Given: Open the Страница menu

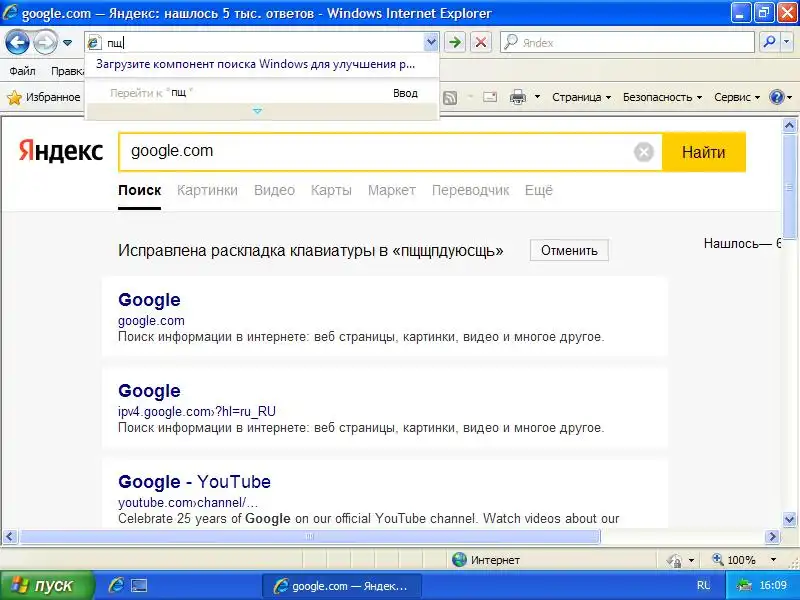Looking at the screenshot, I should coord(581,97).
